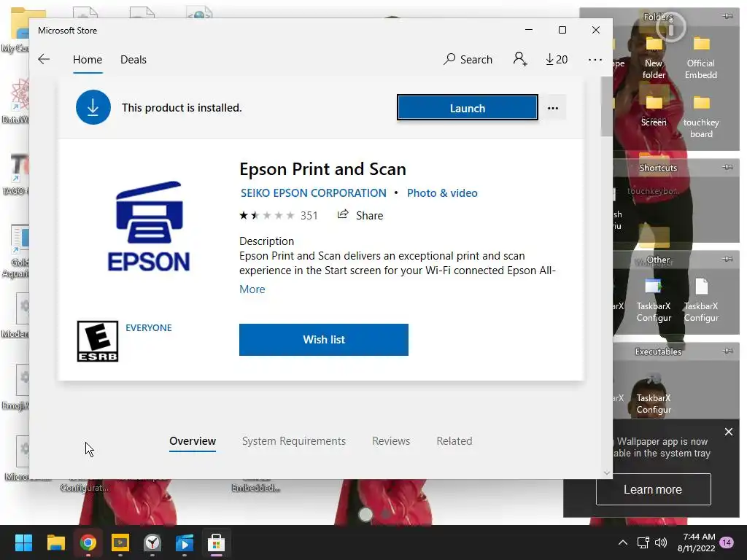Open the Store header three-dot menu
The width and height of the screenshot is (747, 560).
pyautogui.click(x=595, y=60)
